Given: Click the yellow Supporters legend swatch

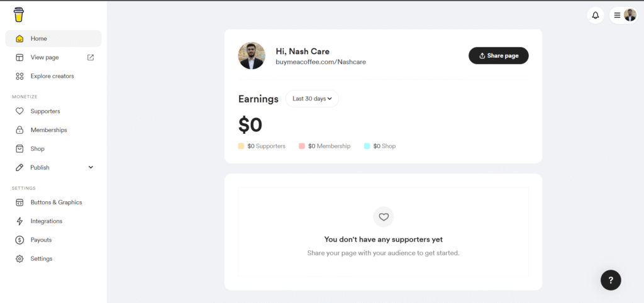Looking at the screenshot, I should (x=241, y=146).
